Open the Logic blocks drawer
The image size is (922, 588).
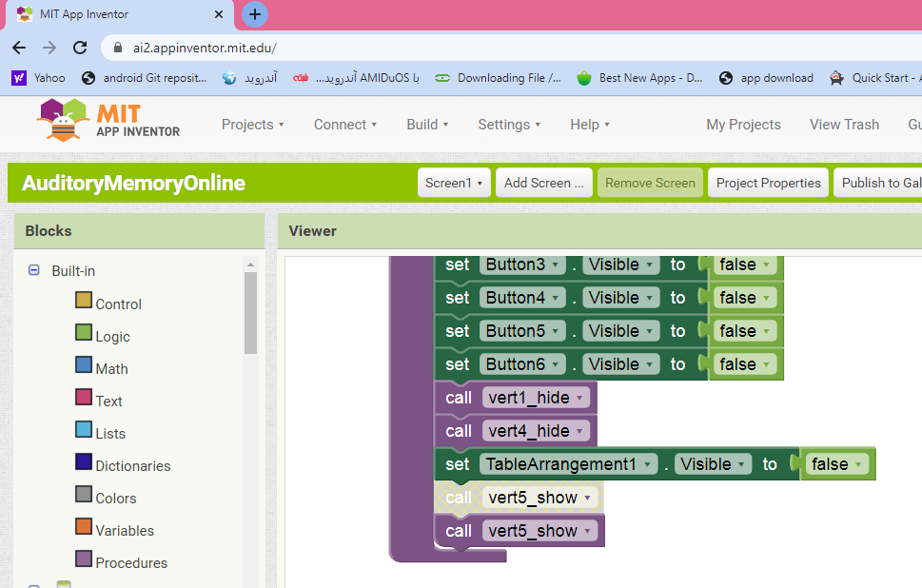pyautogui.click(x=111, y=337)
